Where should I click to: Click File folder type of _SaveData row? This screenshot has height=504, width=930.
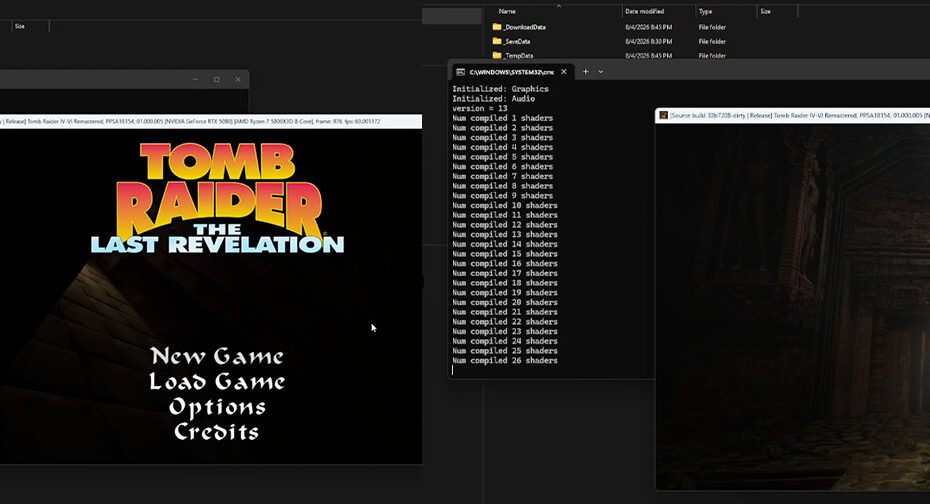[712, 42]
